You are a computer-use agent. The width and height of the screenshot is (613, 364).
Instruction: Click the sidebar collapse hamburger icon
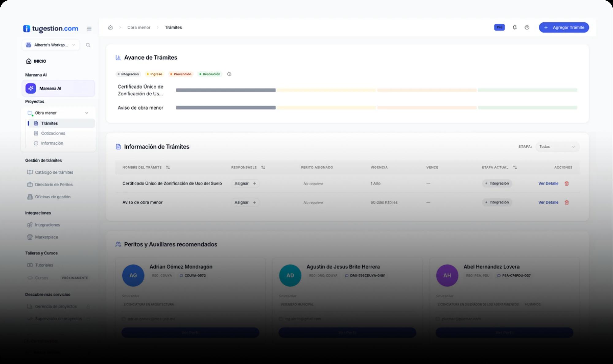[89, 28]
